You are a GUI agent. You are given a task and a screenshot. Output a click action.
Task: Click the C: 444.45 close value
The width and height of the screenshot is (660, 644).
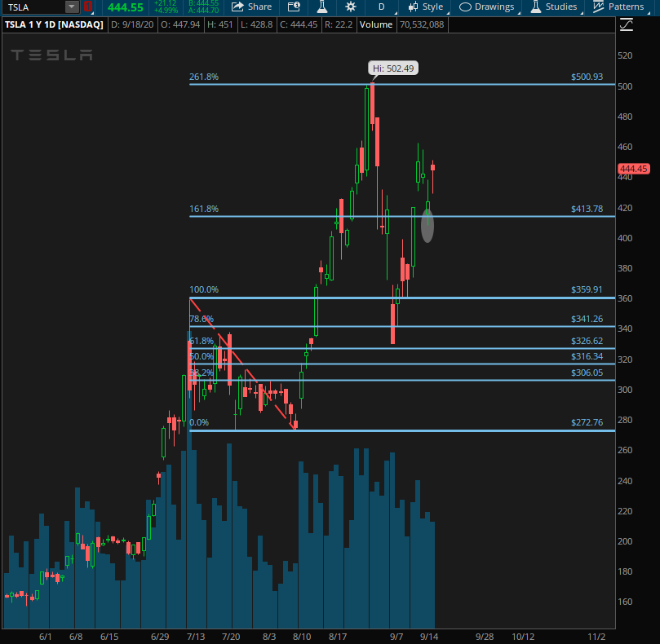tap(299, 24)
